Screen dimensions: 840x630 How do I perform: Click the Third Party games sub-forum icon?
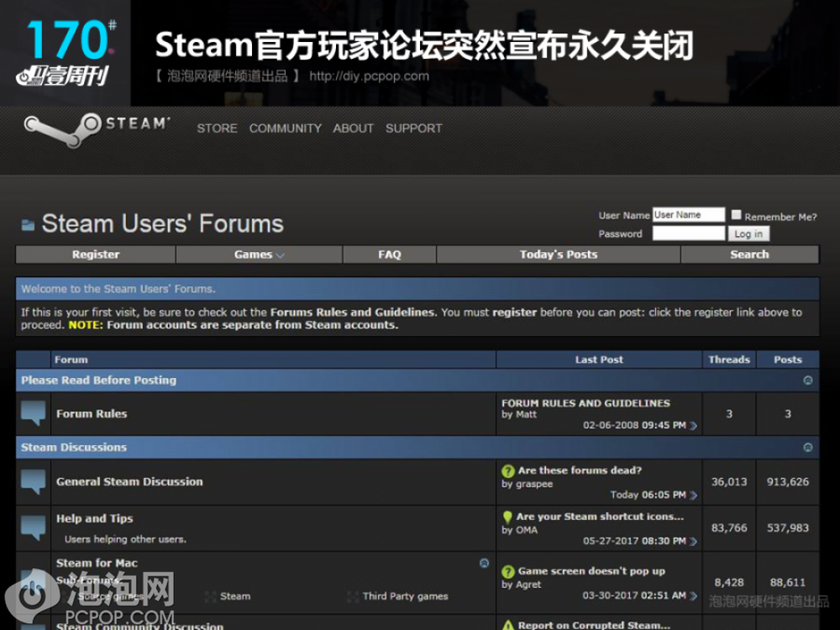point(353,596)
